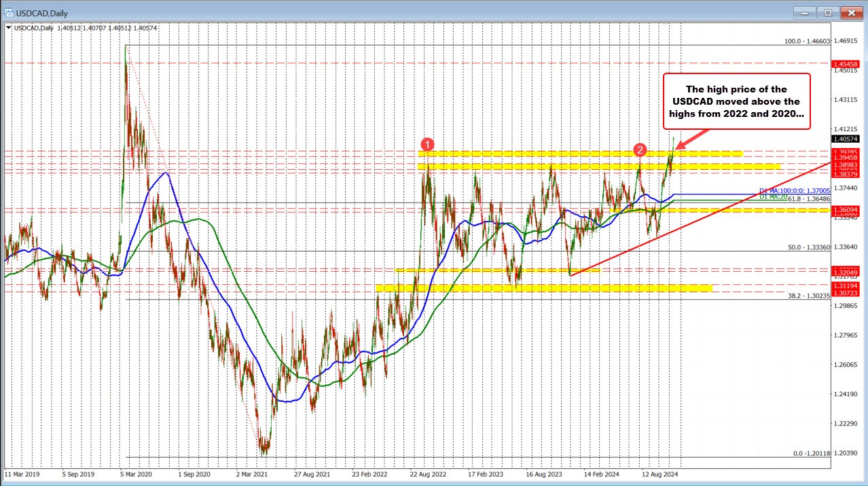The width and height of the screenshot is (868, 486).
Task: Click the date label 27 Aug 2021
Action: (312, 473)
